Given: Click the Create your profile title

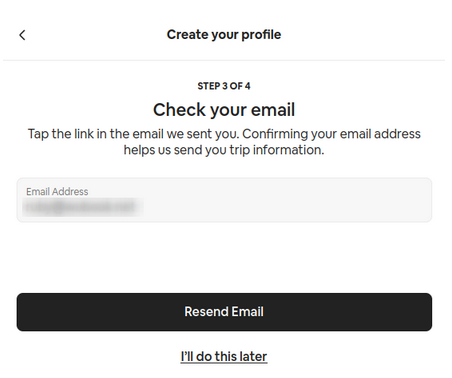Looking at the screenshot, I should 224,35.
